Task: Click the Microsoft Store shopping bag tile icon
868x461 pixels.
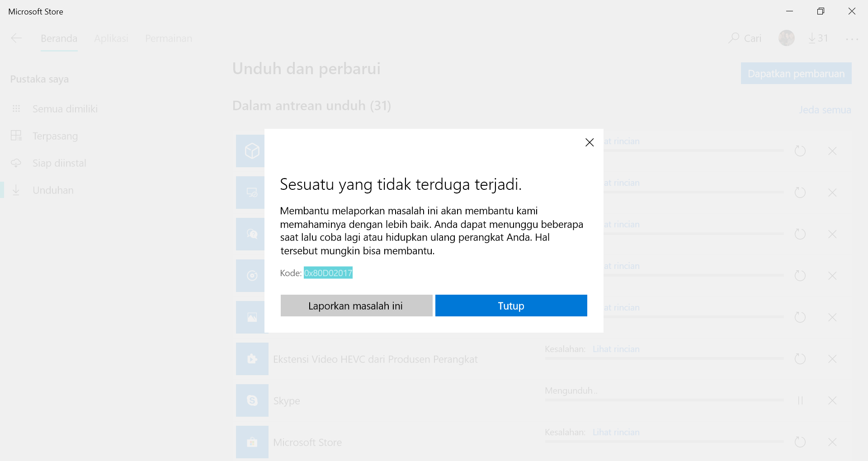Action: click(x=252, y=442)
